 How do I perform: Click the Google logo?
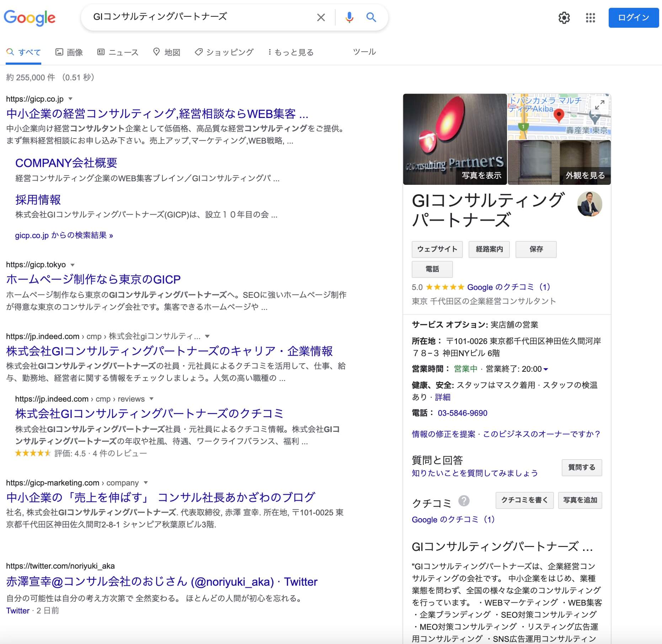[x=30, y=17]
